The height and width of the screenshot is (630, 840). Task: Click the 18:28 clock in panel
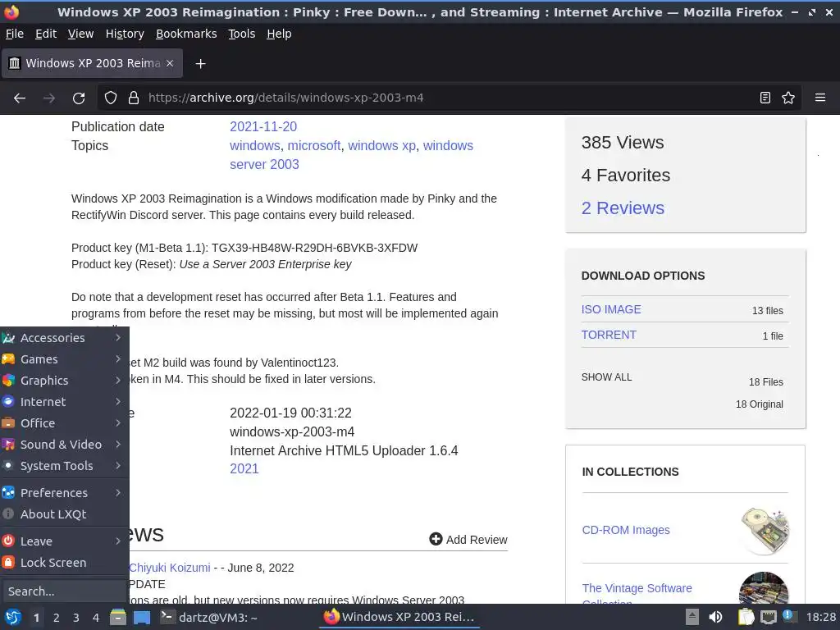click(820, 617)
